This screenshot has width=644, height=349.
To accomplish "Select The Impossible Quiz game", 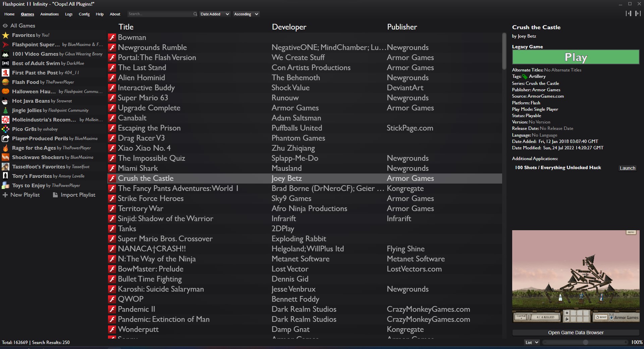I will pos(305,158).
